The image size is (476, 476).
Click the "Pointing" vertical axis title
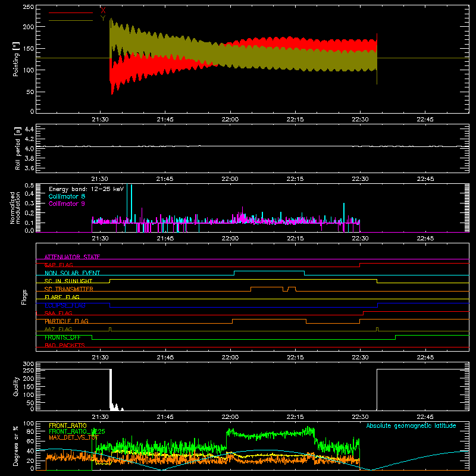pos(16,59)
